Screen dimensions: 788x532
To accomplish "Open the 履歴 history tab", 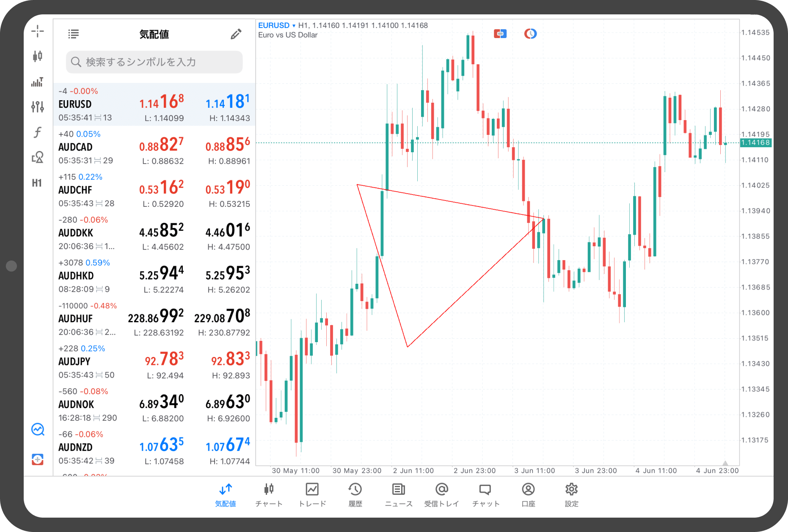I will [355, 494].
